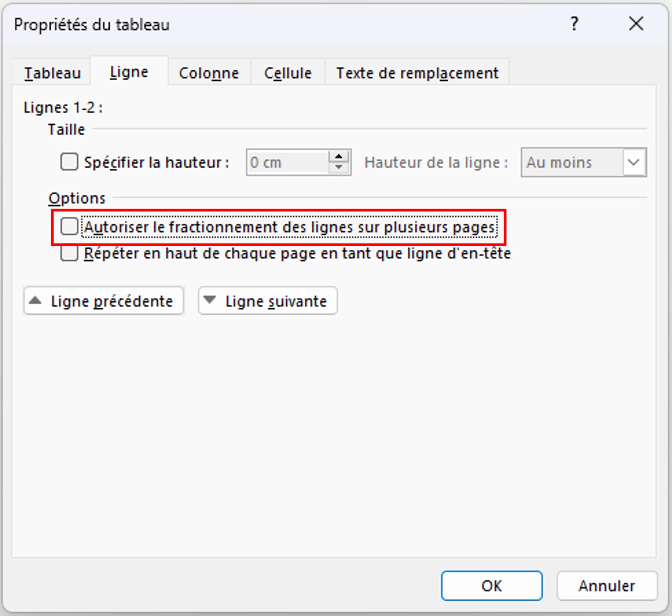Screen dimensions: 672x616
Task: Click the Annuler button
Action: [x=606, y=586]
